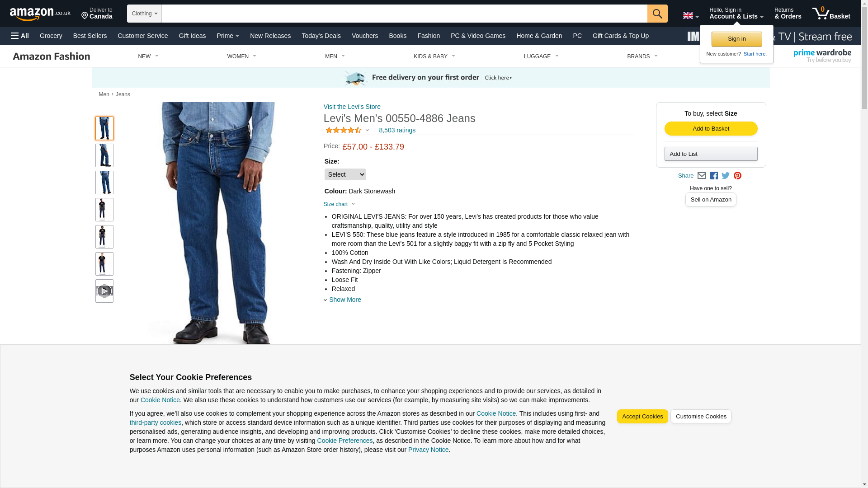The height and width of the screenshot is (488, 868).
Task: Play the product video thumbnail
Action: [104, 291]
